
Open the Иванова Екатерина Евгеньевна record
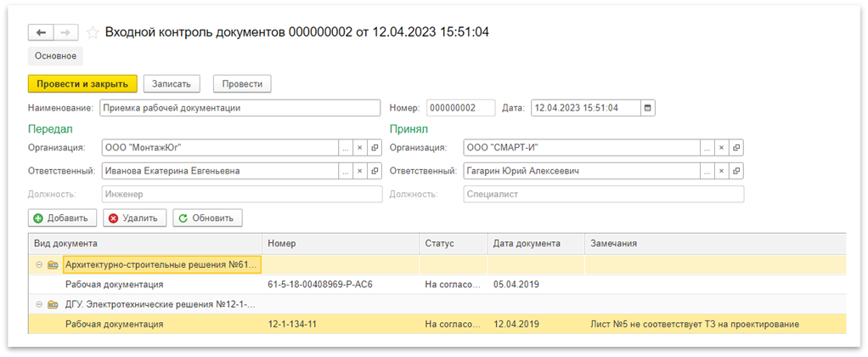coord(375,171)
